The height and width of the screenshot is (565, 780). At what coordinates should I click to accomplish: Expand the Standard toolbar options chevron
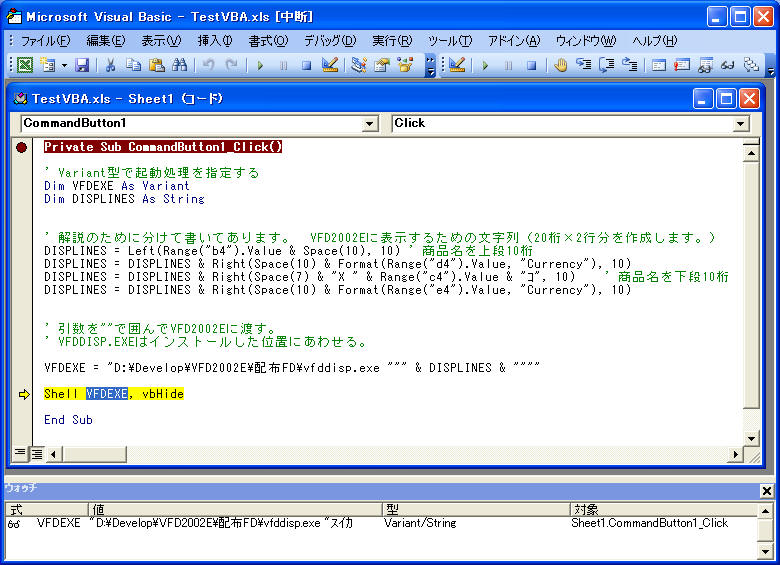[431, 66]
